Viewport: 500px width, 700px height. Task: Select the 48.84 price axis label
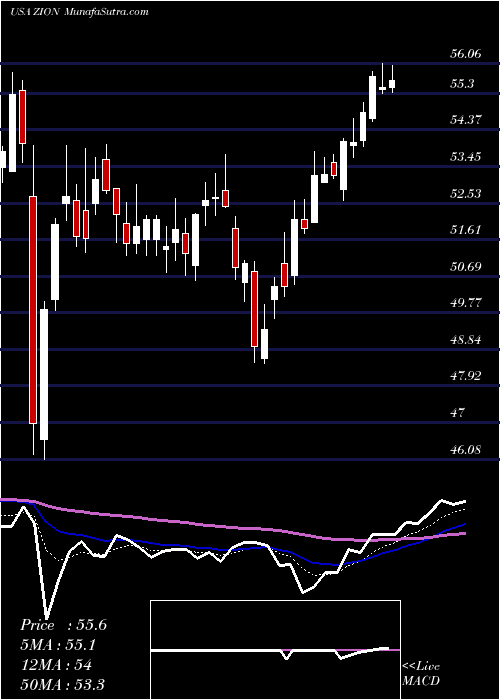tap(465, 340)
